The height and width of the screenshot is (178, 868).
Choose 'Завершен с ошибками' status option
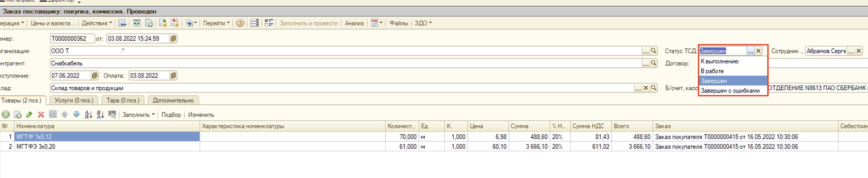click(x=733, y=91)
